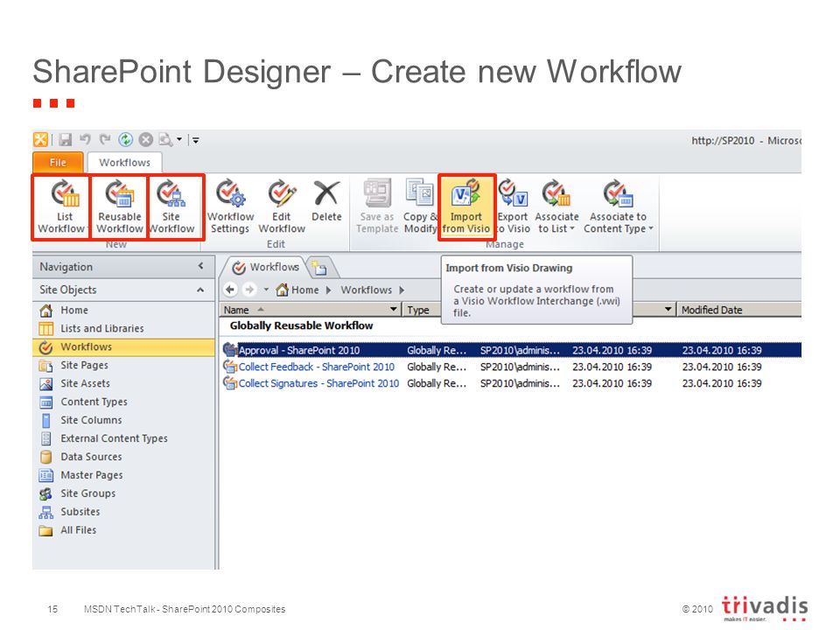840x630 pixels.
Task: Click Type cell of Collect Feedback row
Action: point(437,367)
